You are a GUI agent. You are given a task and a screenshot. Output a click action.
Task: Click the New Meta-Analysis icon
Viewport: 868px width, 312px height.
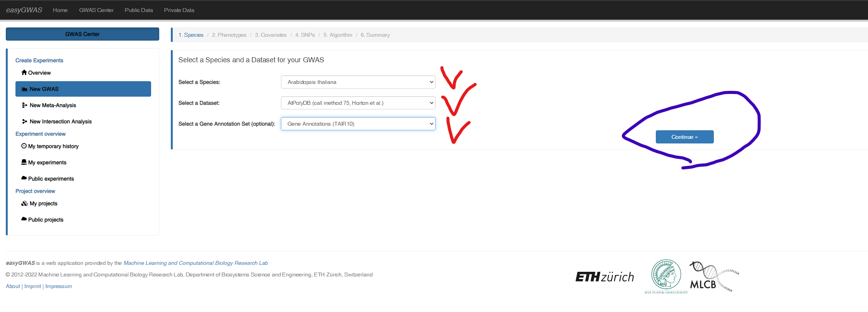coord(25,105)
